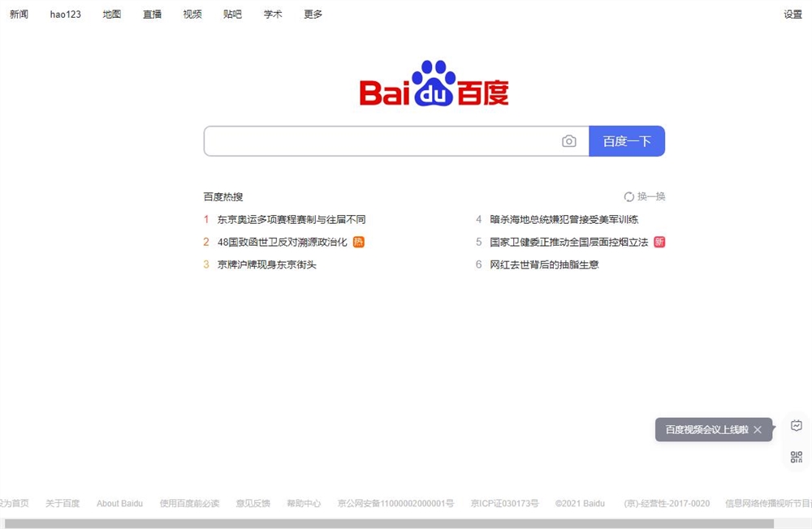Image resolution: width=812 pixels, height=529 pixels.
Task: Open the Baidu logo
Action: coord(434,84)
